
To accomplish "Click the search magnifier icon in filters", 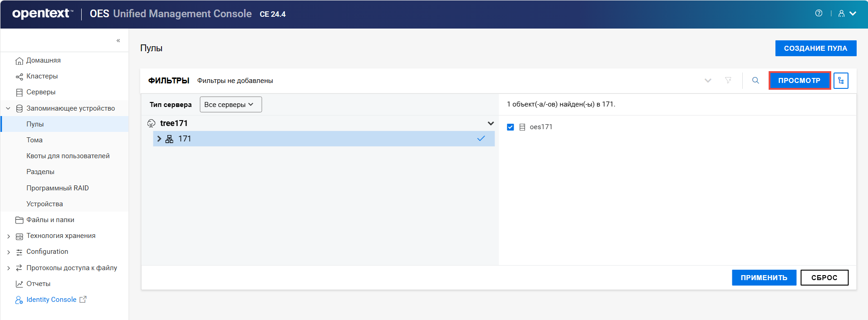I will pyautogui.click(x=755, y=80).
